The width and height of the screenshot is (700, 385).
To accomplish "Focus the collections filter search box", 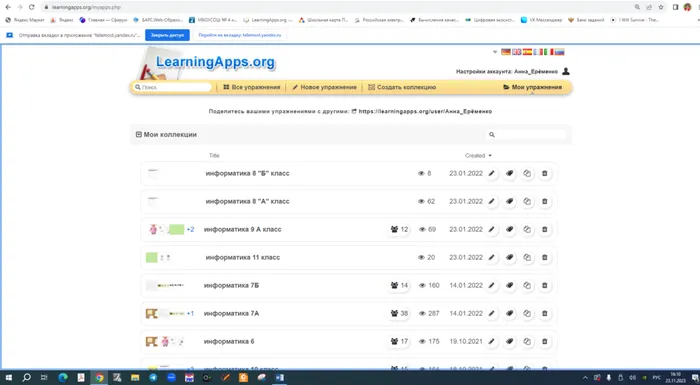I will (x=527, y=134).
